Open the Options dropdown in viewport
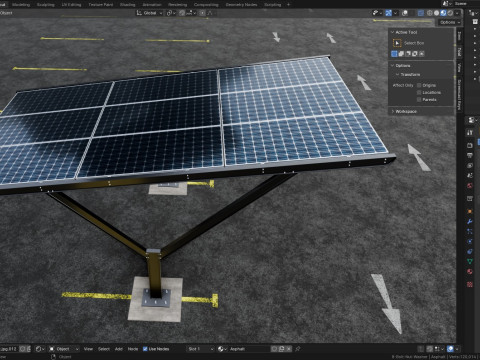This screenshot has height=360, width=480. click(449, 22)
